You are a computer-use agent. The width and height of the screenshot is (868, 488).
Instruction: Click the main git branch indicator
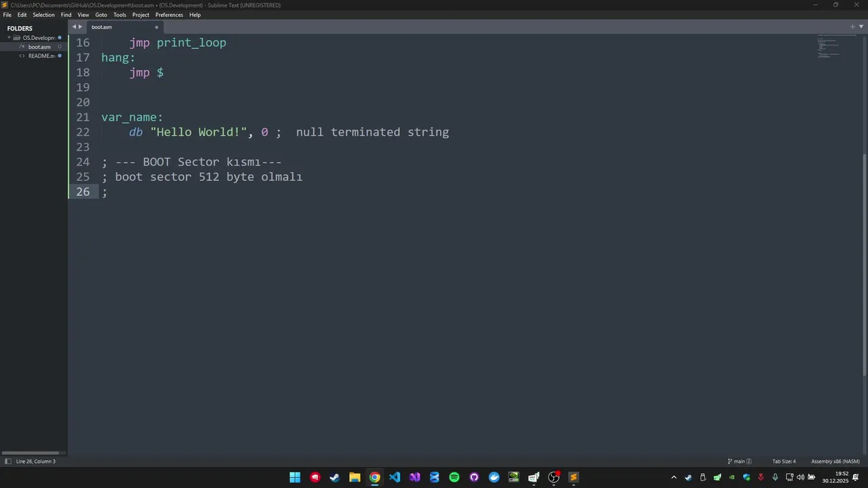pyautogui.click(x=739, y=462)
